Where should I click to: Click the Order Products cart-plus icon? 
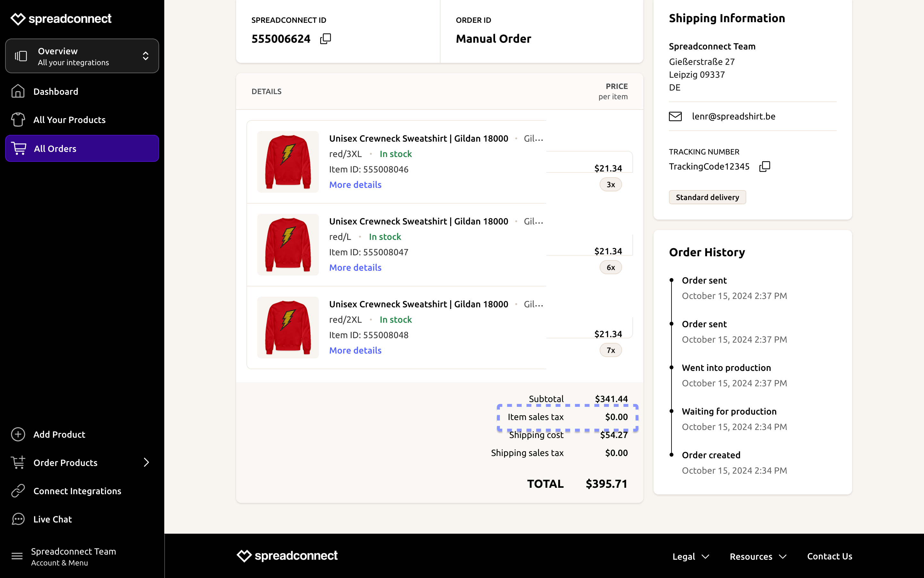click(18, 462)
